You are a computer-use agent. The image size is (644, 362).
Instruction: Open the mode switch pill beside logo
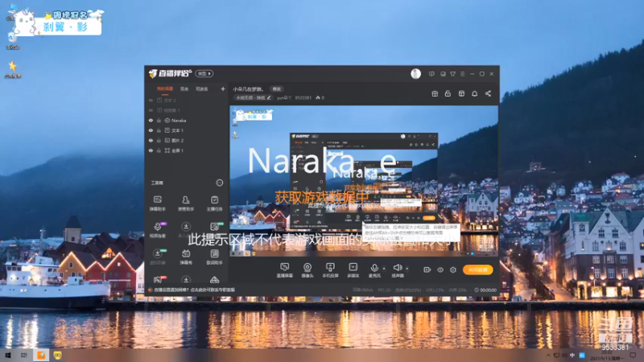pos(204,73)
